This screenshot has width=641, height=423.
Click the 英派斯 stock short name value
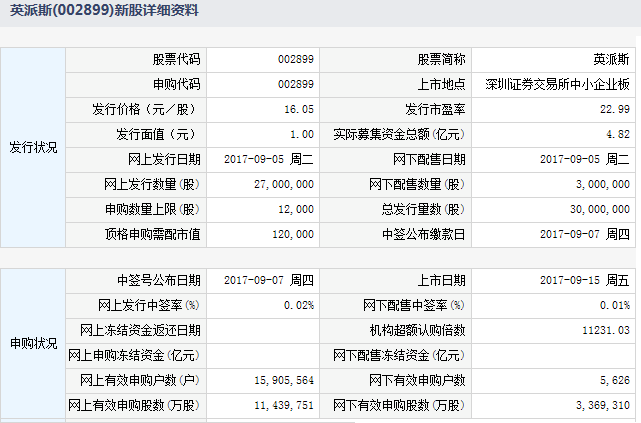611,59
